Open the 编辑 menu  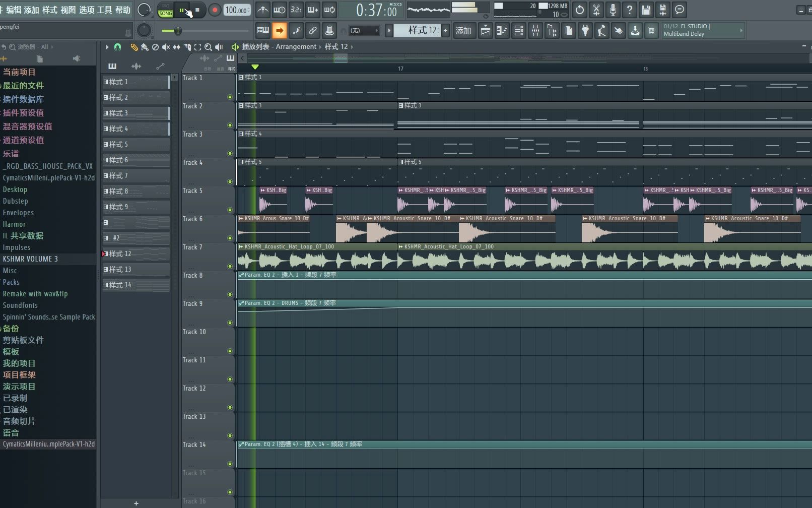14,10
